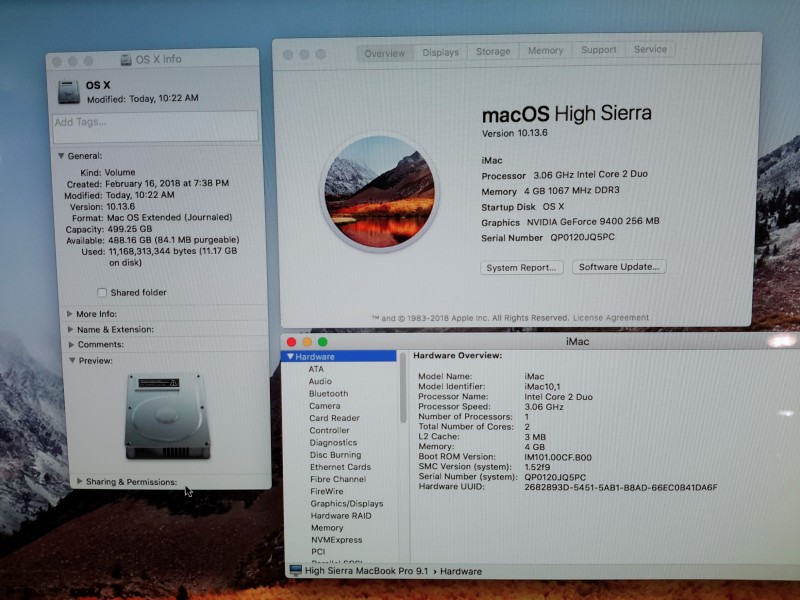The height and width of the screenshot is (600, 800).
Task: Click High Sierra MacBook Pro 9.1 in path bar
Action: click(x=366, y=571)
